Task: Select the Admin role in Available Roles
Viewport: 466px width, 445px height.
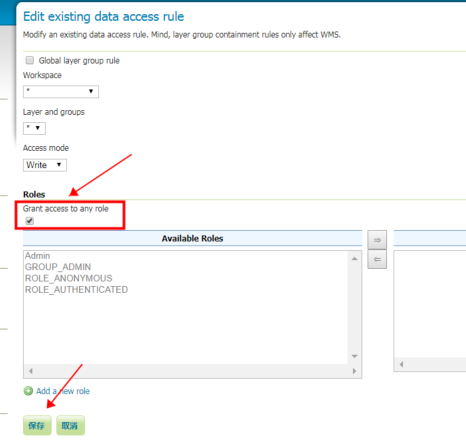Action: click(38, 256)
